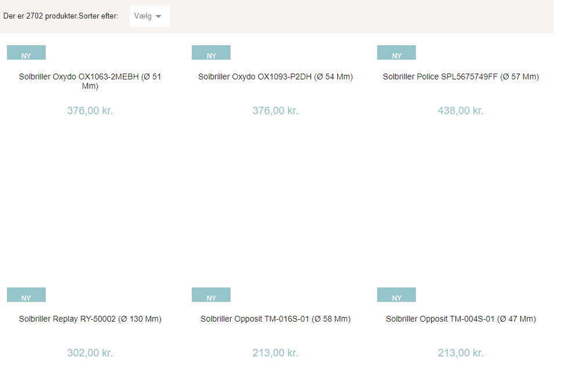Open product Solbriller Opposit TM-016S-01
The width and height of the screenshot is (588, 379).
[x=275, y=319]
